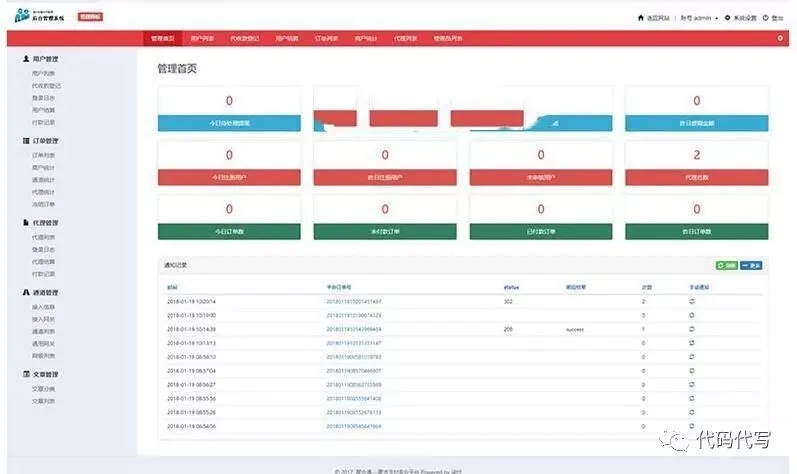Open 订单列表 in the sidebar

tap(43, 155)
